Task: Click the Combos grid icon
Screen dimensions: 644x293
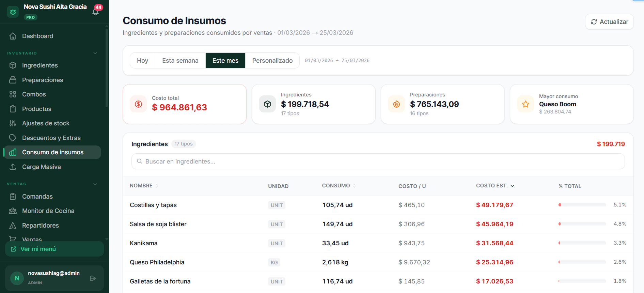Action: click(13, 94)
